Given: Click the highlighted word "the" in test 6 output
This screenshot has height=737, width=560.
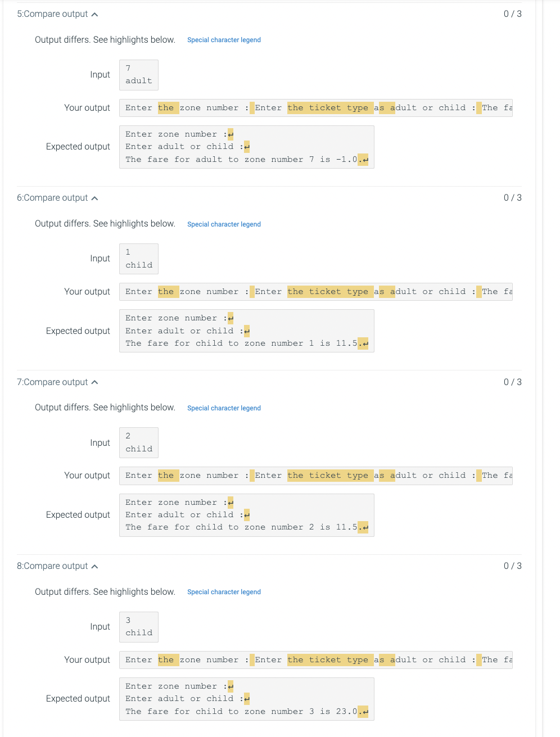Looking at the screenshot, I should [x=167, y=291].
